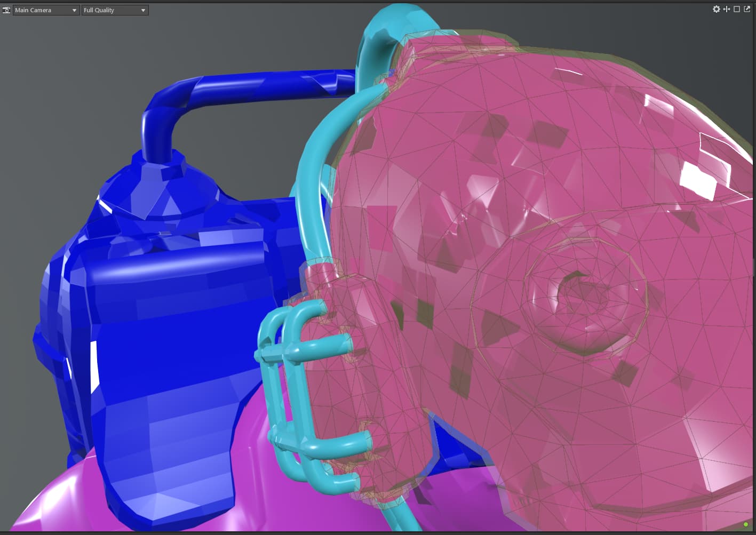Pick the pink wireframe helmet mesh

pos(480,160)
